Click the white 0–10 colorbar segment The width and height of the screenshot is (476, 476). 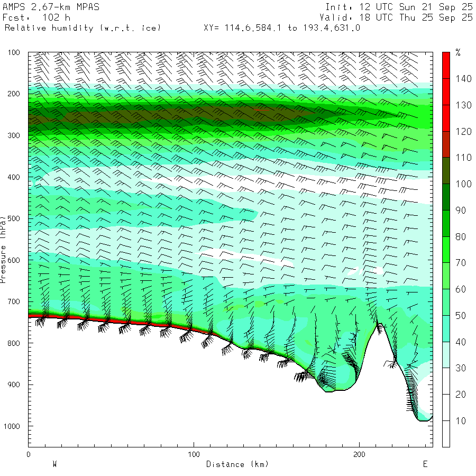pos(446,434)
